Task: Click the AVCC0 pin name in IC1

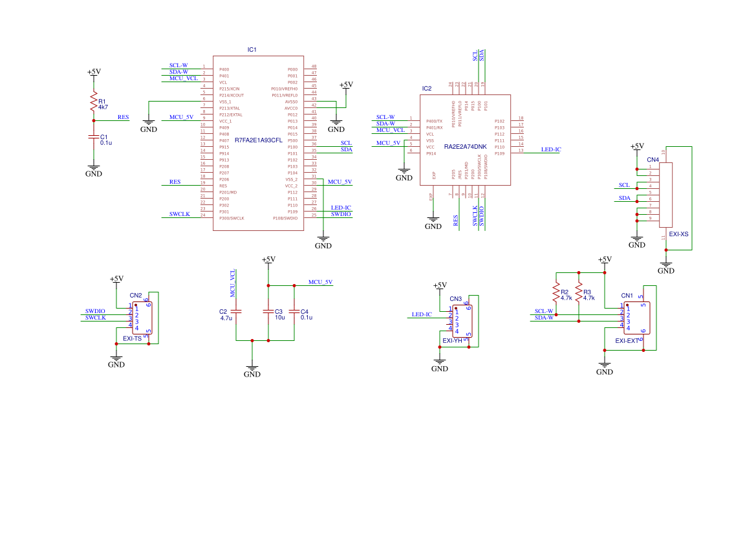Action: (291, 109)
